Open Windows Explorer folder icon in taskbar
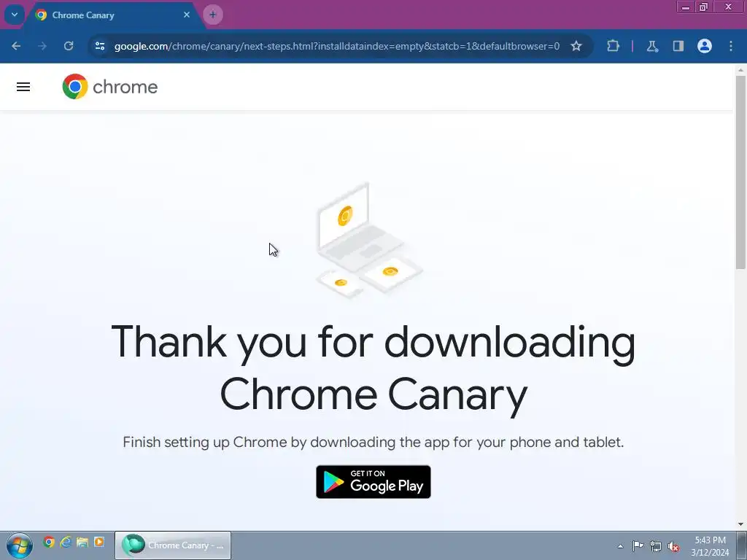This screenshot has width=747, height=560. [x=82, y=542]
